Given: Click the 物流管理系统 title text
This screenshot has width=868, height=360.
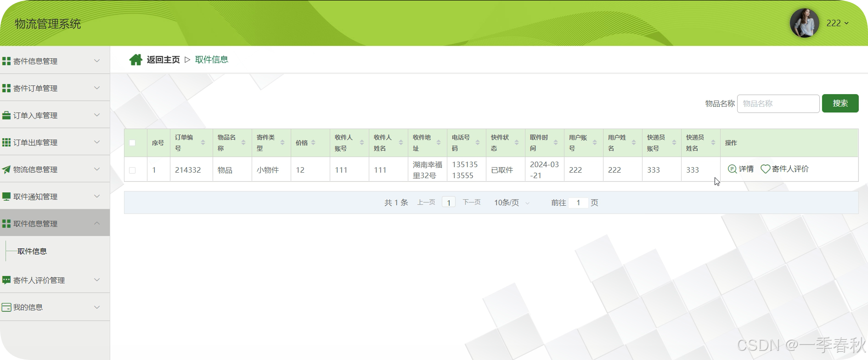Looking at the screenshot, I should (x=48, y=24).
